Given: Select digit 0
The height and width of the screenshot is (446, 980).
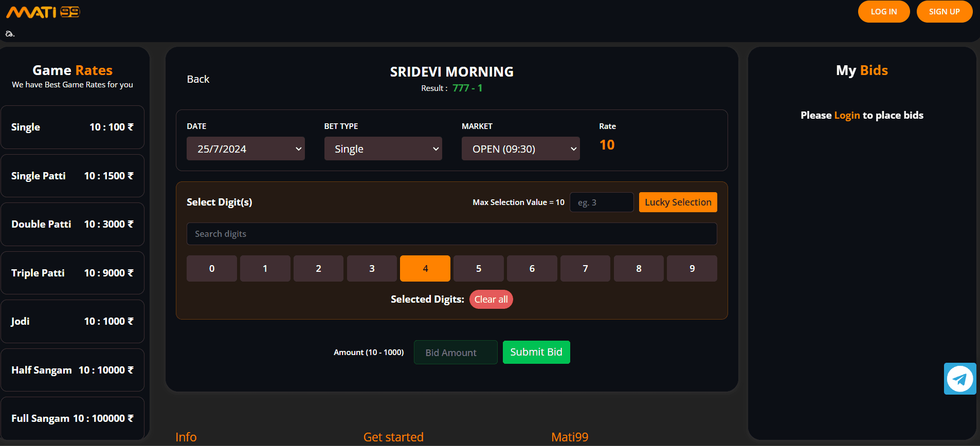Looking at the screenshot, I should coord(212,269).
